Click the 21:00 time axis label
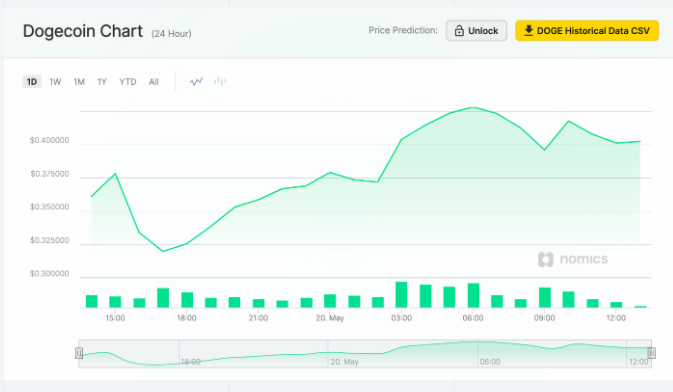The height and width of the screenshot is (392, 673). point(258,318)
